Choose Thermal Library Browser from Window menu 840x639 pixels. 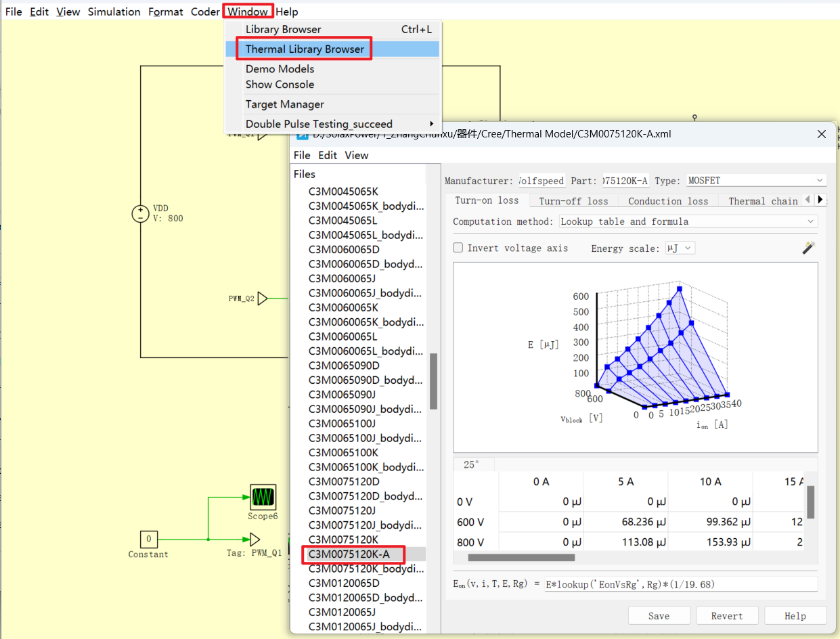tap(305, 49)
